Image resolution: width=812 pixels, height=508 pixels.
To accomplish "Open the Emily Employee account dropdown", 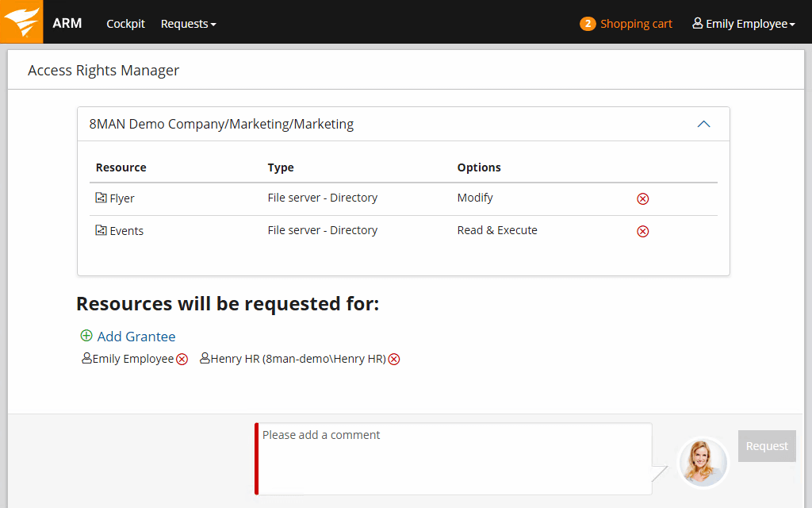I will point(743,24).
